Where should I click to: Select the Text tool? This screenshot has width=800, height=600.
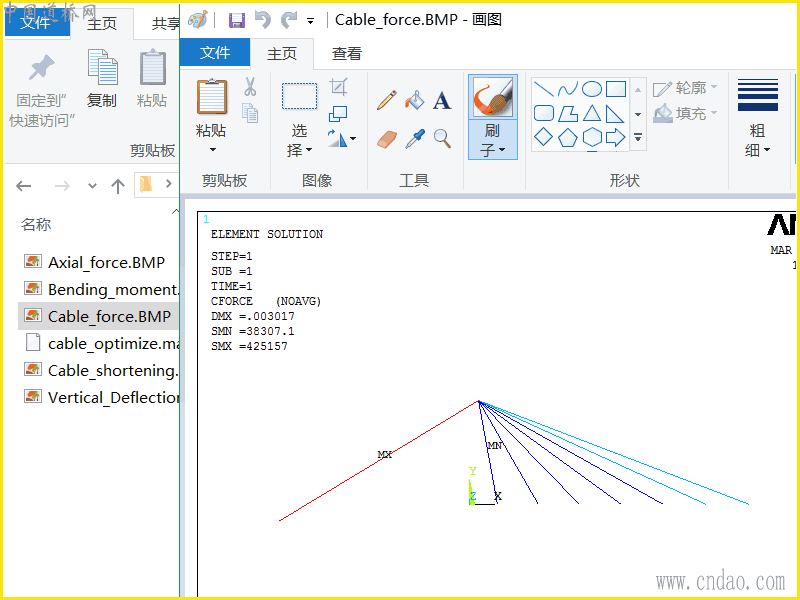pyautogui.click(x=442, y=101)
